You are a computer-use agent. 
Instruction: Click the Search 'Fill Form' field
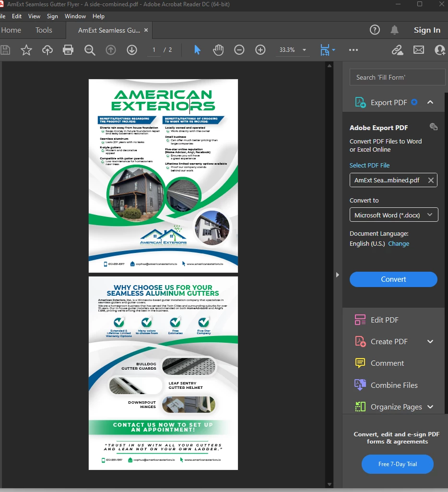(397, 77)
